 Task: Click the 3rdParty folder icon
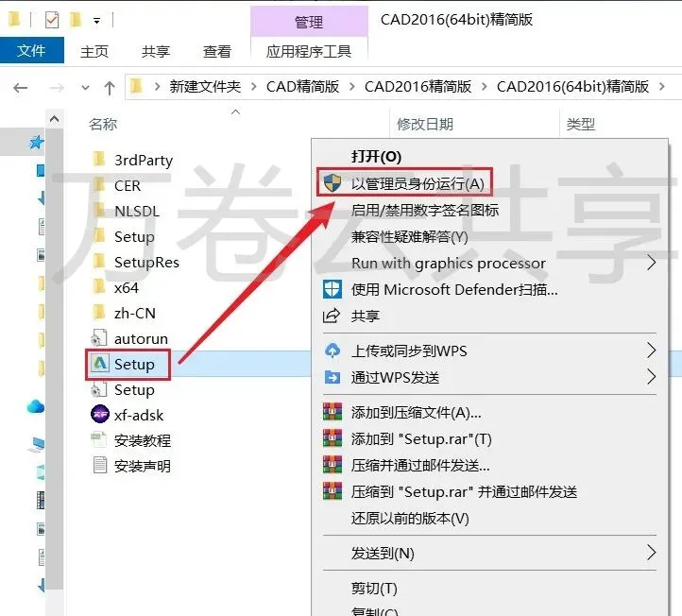(x=99, y=160)
